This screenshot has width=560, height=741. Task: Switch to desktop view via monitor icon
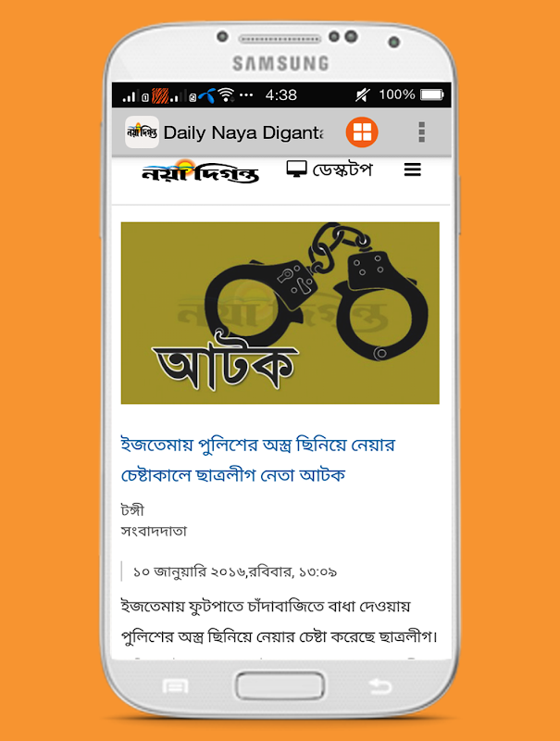(296, 169)
